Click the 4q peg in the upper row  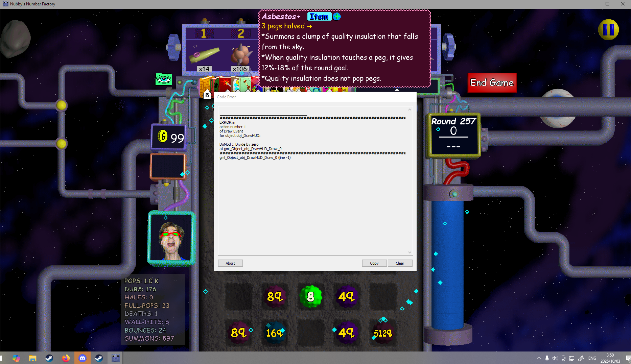point(347,297)
